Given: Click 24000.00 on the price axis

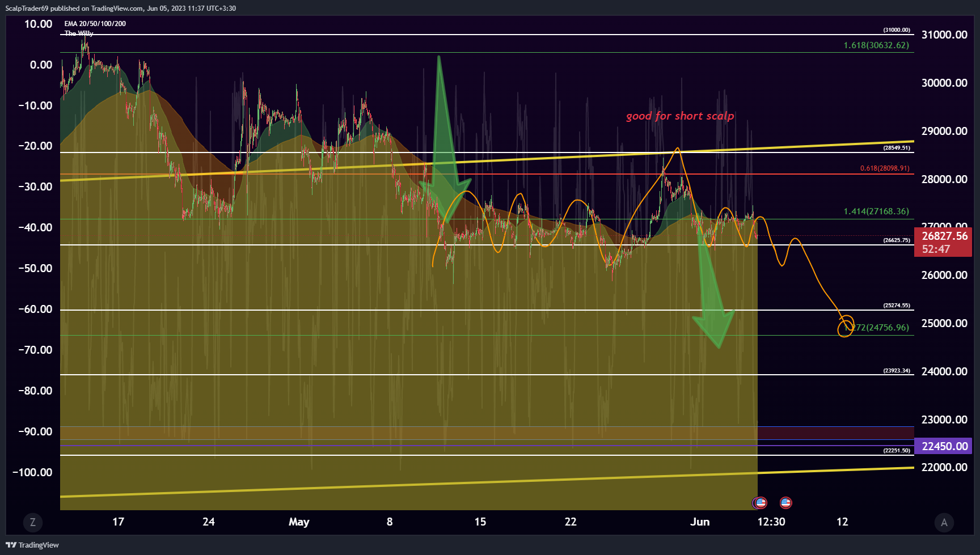Looking at the screenshot, I should 944,371.
